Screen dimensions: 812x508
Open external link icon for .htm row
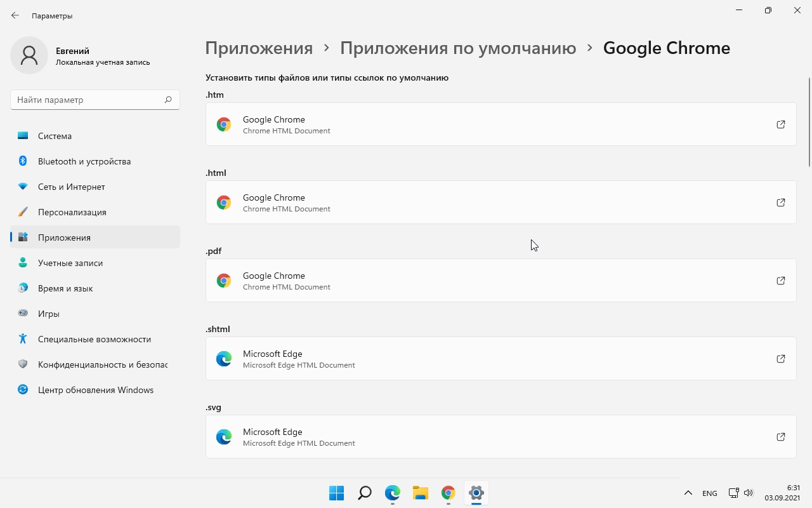click(781, 124)
